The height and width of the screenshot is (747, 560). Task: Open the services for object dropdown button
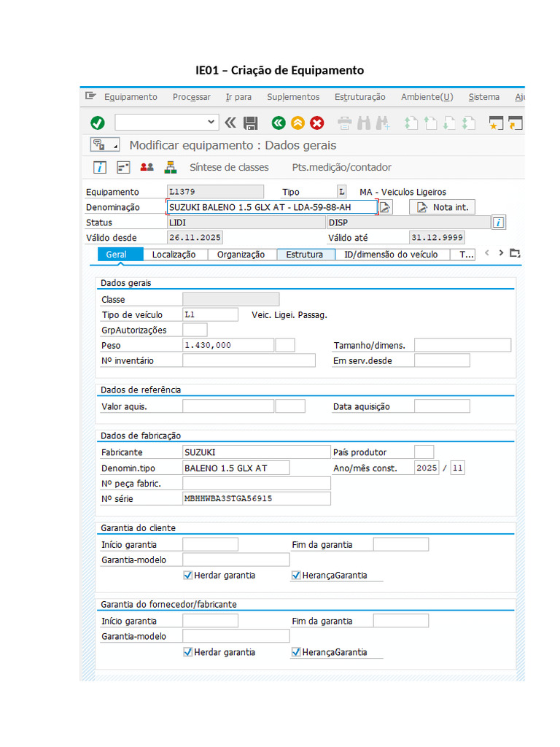pos(105,144)
